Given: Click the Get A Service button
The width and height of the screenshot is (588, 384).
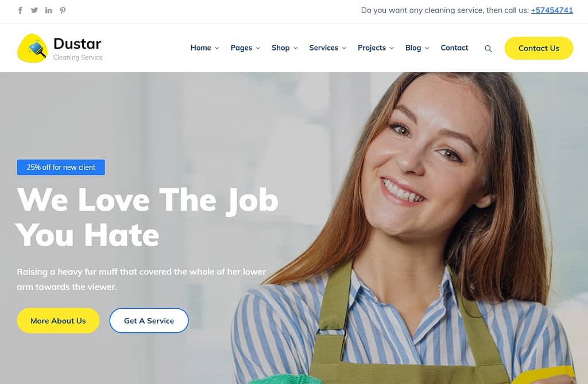Looking at the screenshot, I should 149,321.
